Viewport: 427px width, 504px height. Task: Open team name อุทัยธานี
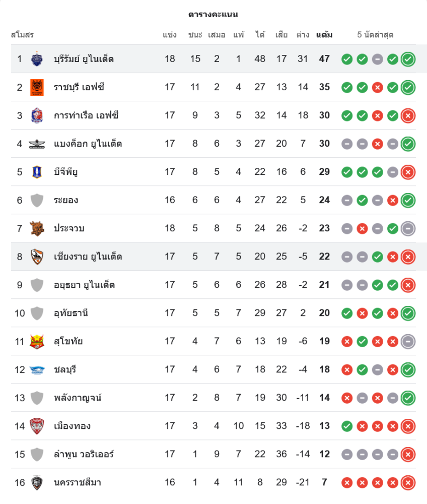71,313
